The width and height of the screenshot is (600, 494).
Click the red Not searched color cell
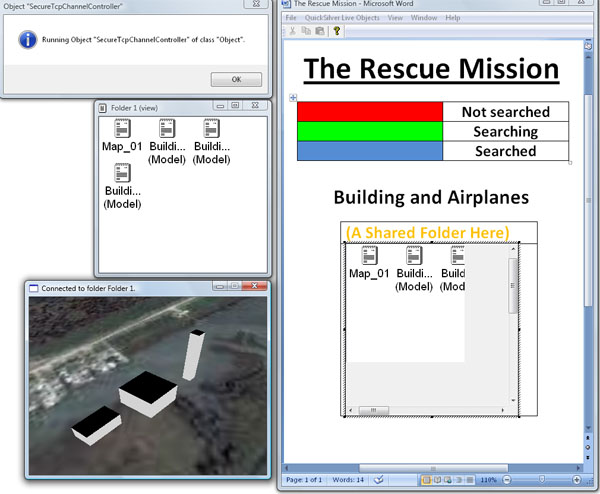[x=369, y=112]
